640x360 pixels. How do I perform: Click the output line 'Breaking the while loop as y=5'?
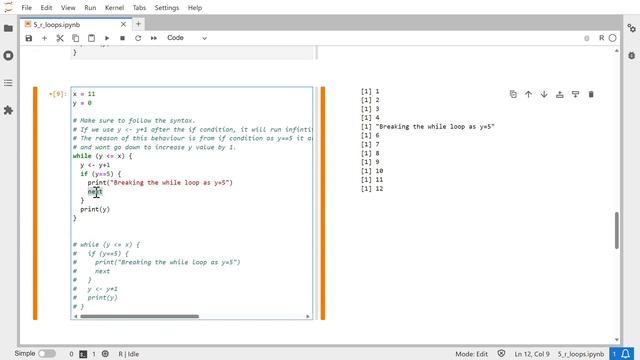[x=427, y=127]
